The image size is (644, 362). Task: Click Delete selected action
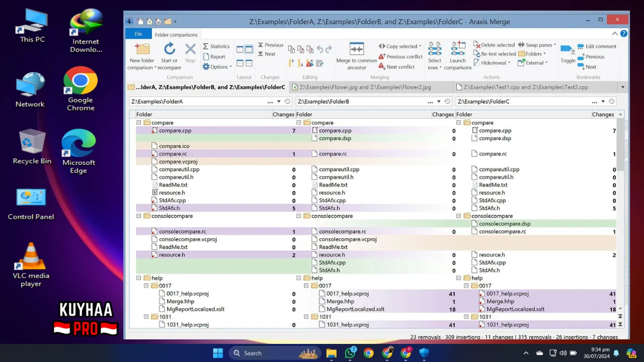494,45
